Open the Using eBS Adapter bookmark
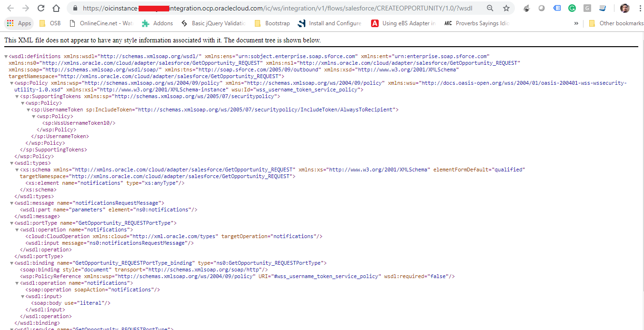Image resolution: width=644 pixels, height=330 pixels. pos(403,23)
